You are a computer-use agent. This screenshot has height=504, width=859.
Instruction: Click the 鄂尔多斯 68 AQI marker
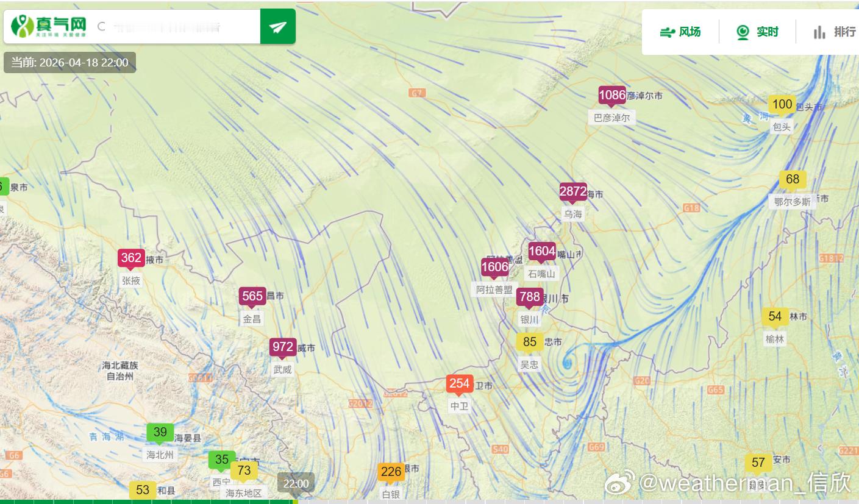click(x=793, y=180)
